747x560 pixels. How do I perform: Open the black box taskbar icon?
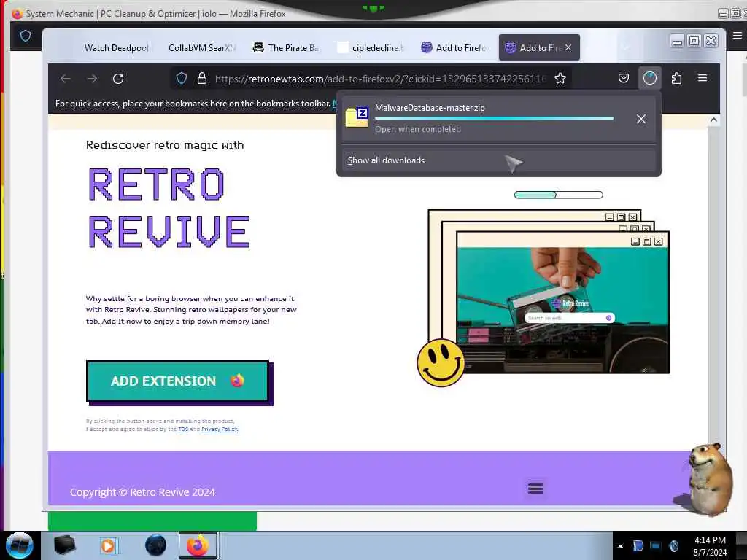(65, 545)
